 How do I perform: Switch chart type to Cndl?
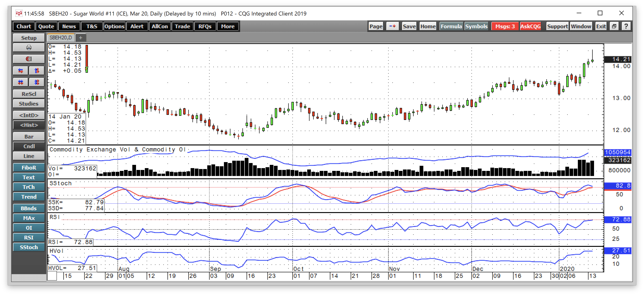(x=28, y=146)
